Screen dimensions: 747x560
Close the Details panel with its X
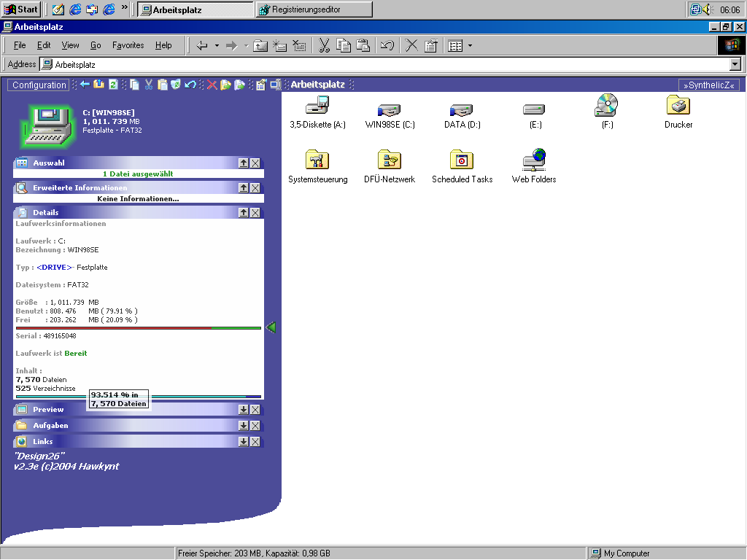coord(255,212)
